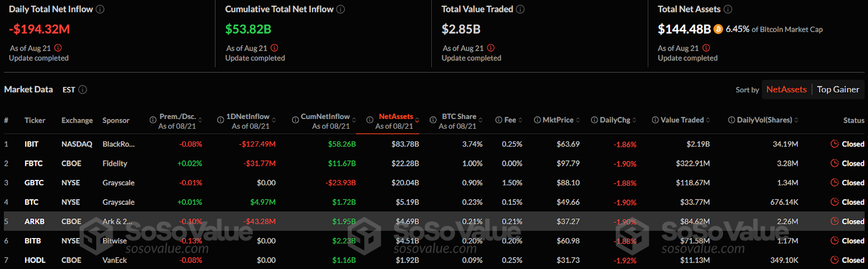Click info icon next to EST label
The image size is (868, 269).
pos(82,90)
